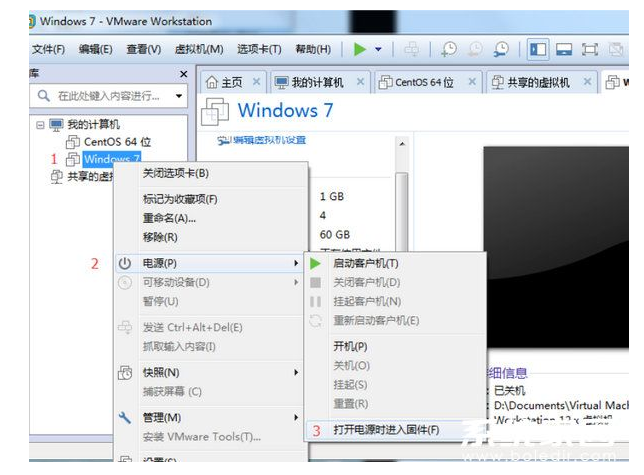Choose 重命名(A)... from context menu
This screenshot has height=475, width=644.
[x=169, y=218]
